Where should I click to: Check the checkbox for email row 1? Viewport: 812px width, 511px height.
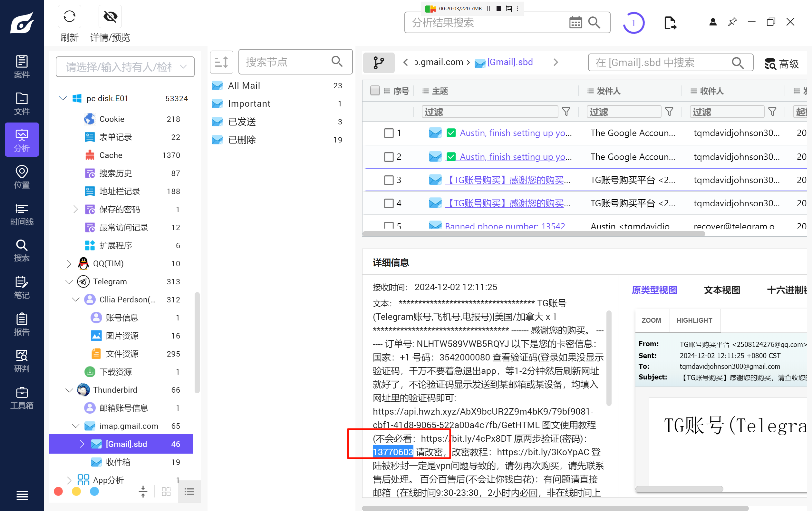(389, 133)
